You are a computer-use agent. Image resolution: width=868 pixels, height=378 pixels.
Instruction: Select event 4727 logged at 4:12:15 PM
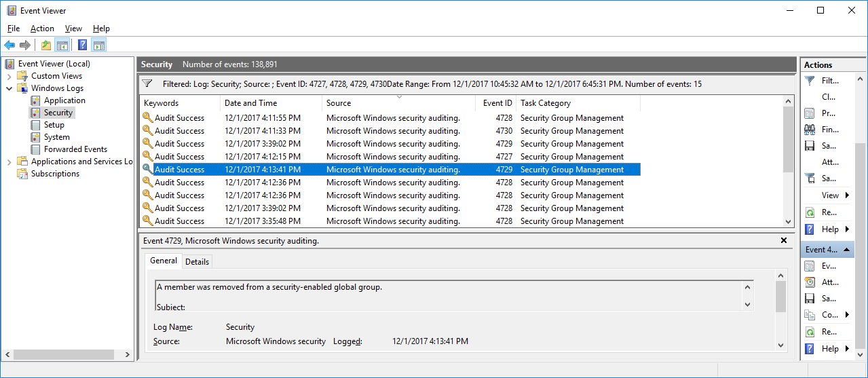(x=390, y=157)
